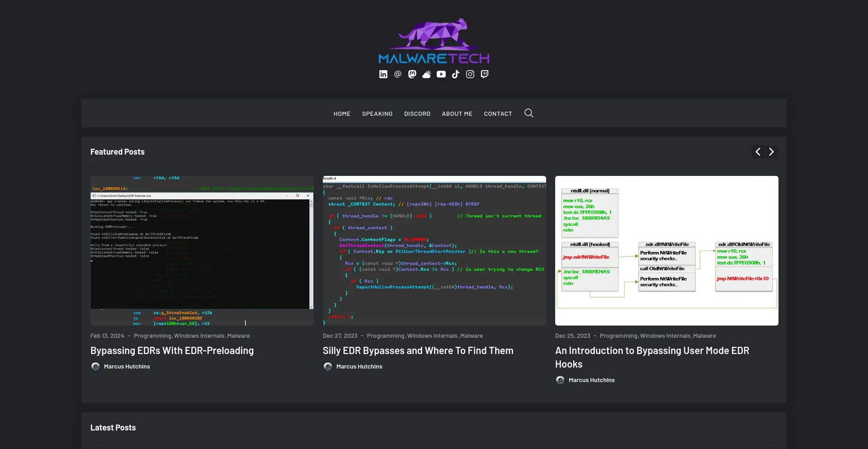Click the Dec 25, 2023 date
The height and width of the screenshot is (449, 868).
coord(573,336)
